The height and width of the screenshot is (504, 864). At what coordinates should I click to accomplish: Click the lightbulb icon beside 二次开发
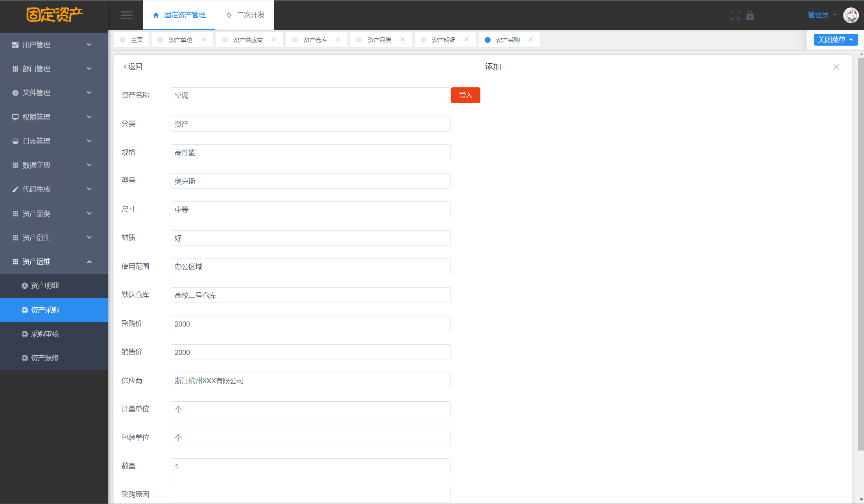coord(229,15)
